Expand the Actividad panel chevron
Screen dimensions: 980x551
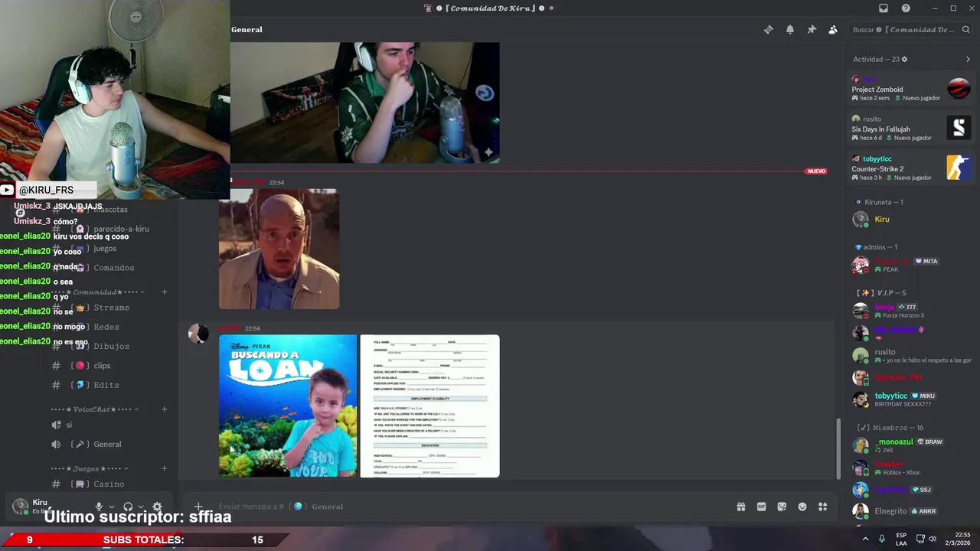(968, 59)
